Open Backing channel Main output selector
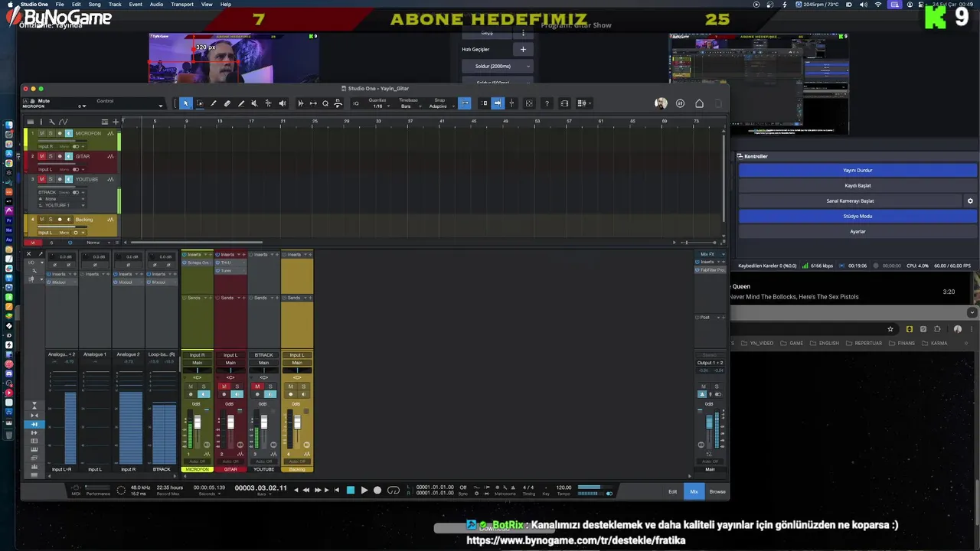This screenshot has height=551, width=980. coord(297,363)
